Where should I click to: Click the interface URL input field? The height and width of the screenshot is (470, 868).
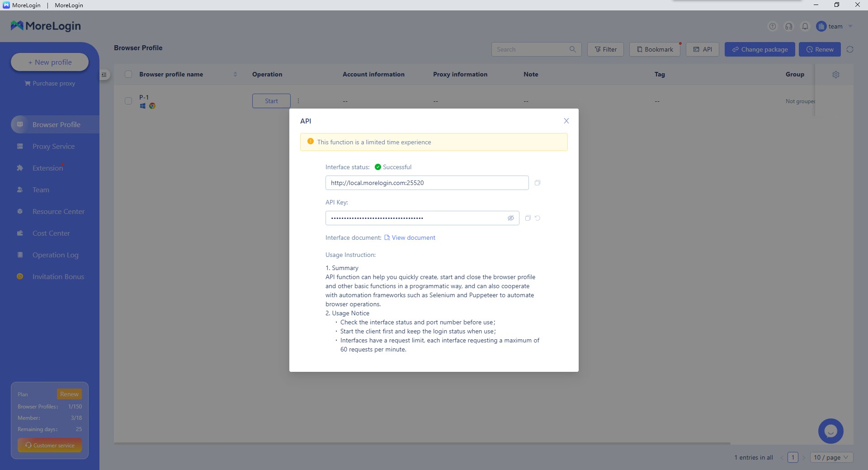tap(427, 183)
